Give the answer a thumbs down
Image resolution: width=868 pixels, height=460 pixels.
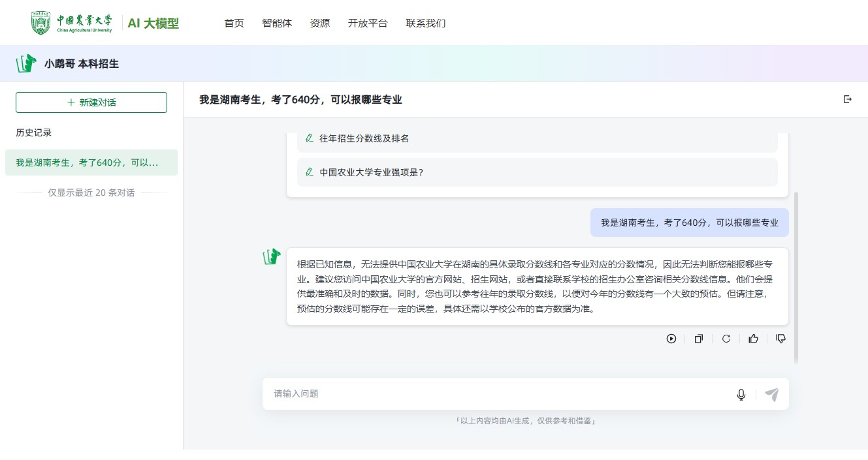[780, 339]
